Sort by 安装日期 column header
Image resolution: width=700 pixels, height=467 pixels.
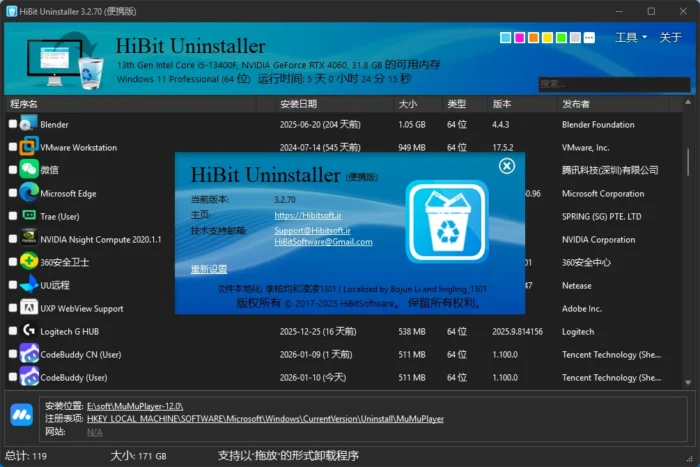(x=334, y=104)
